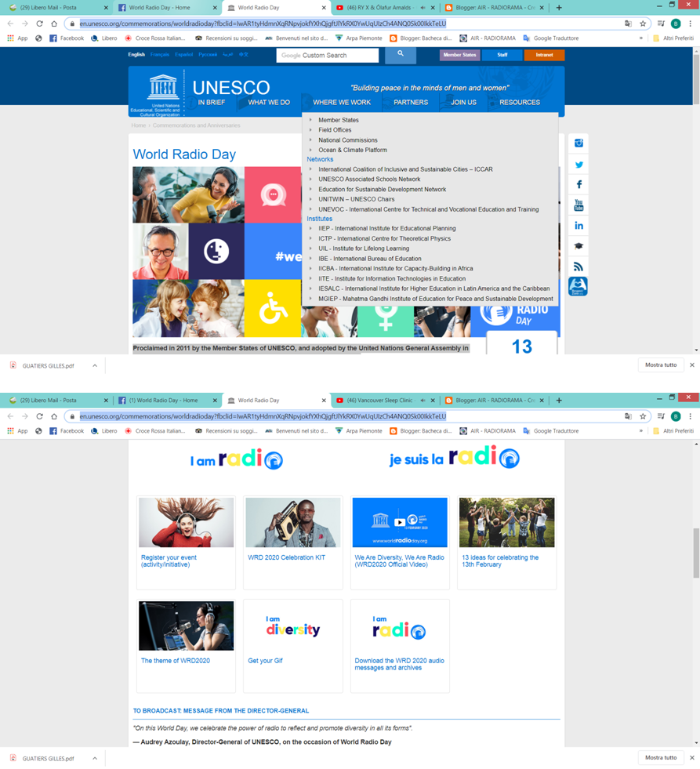Reload page in lower browser window
The width and height of the screenshot is (700, 769).
click(39, 416)
